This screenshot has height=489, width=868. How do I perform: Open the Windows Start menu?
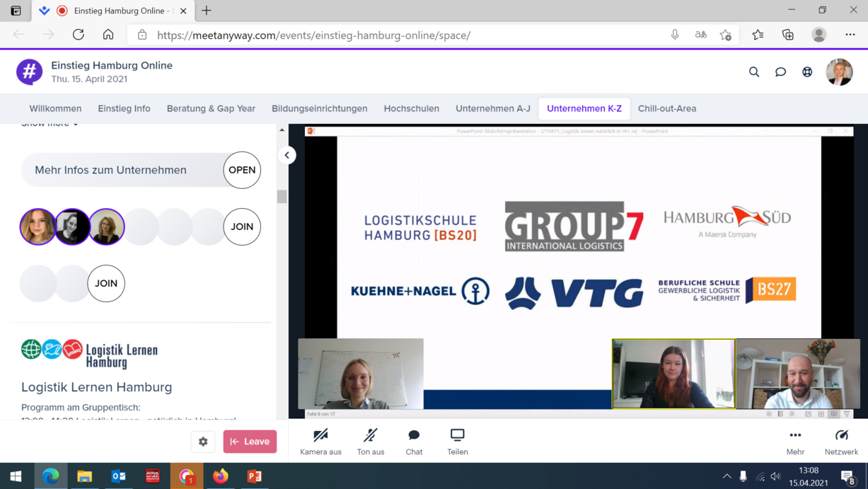[16, 476]
